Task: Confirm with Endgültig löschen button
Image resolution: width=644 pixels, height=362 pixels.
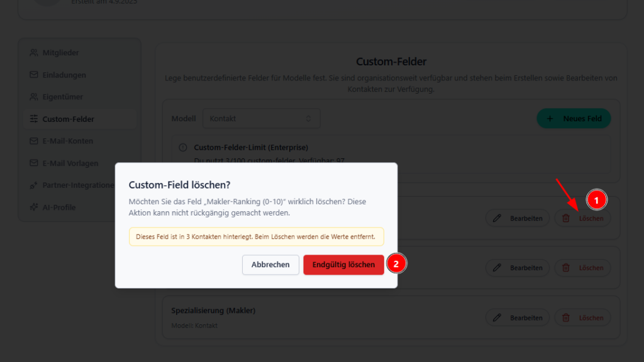Action: 343,265
